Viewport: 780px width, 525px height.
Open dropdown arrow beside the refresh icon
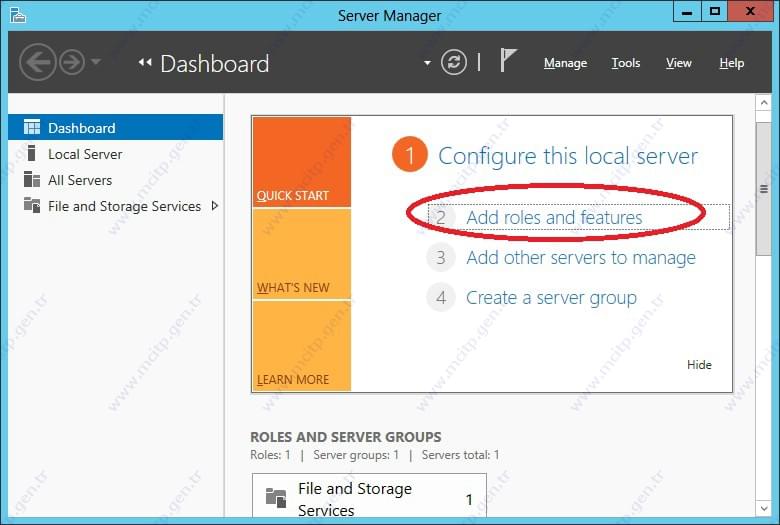pos(427,63)
